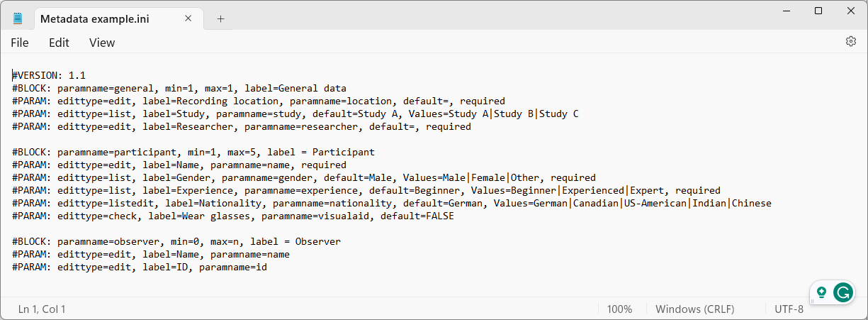Click the Windows (CRLF) line ending indicator

pos(694,309)
